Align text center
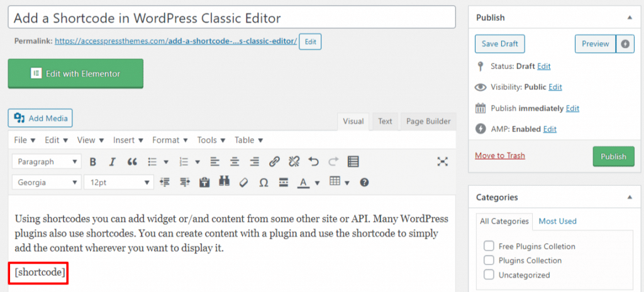This screenshot has height=292, width=644. pyautogui.click(x=235, y=161)
